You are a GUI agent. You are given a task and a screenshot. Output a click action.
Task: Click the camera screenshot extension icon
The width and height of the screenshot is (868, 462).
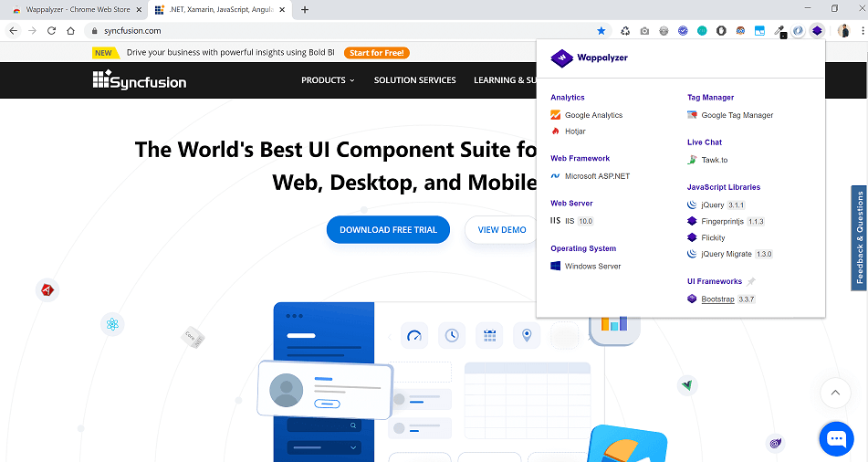tap(644, 31)
